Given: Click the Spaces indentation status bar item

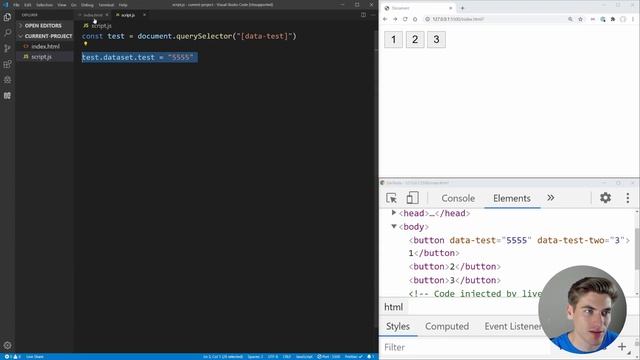Looking at the screenshot, I should (256, 356).
